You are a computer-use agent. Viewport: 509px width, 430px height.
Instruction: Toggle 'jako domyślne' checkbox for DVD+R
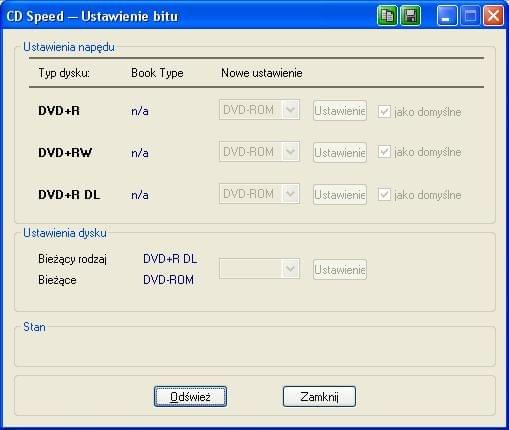pos(384,112)
